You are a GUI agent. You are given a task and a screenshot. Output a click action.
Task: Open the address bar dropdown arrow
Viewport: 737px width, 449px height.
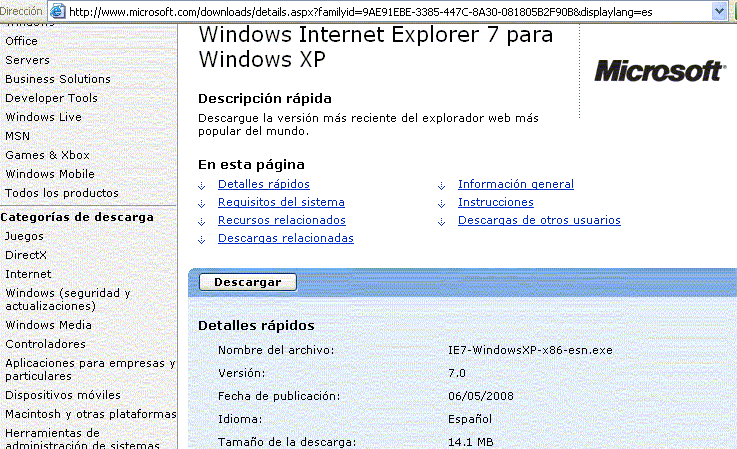(x=719, y=11)
